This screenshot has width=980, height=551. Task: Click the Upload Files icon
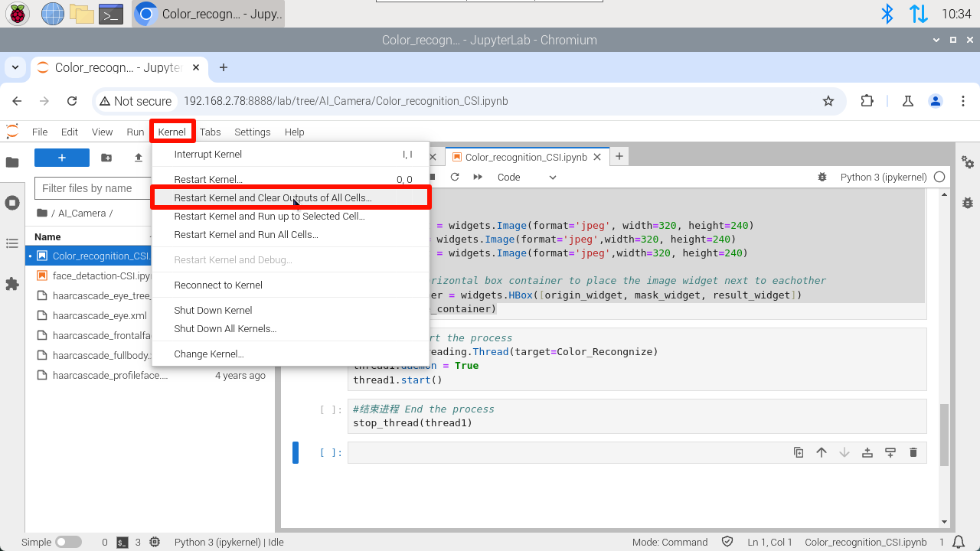tap(139, 158)
